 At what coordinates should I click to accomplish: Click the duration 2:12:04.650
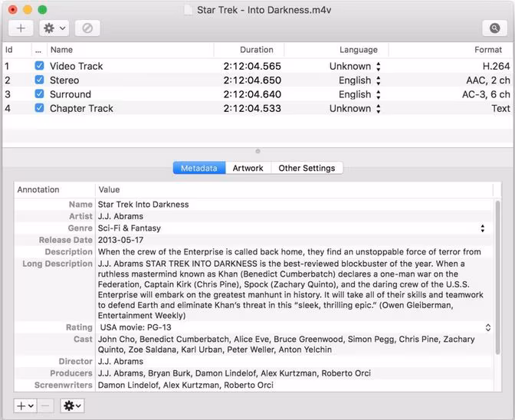point(252,80)
